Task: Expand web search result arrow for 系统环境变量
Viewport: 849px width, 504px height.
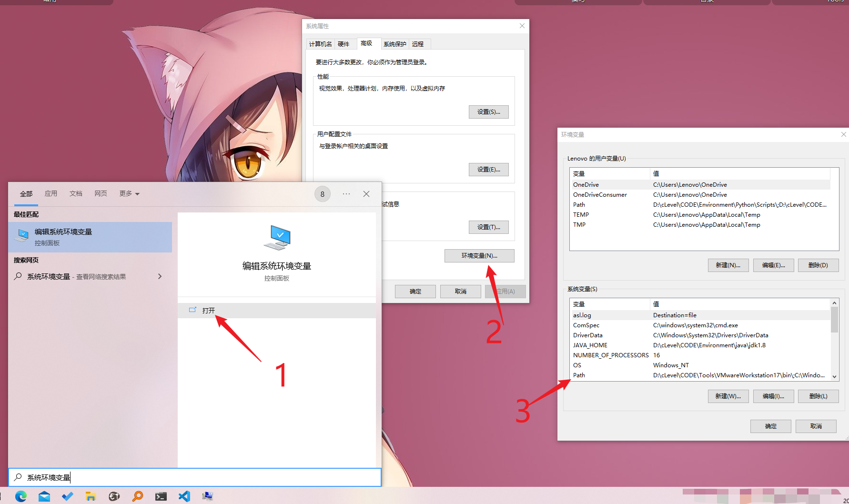Action: [160, 276]
